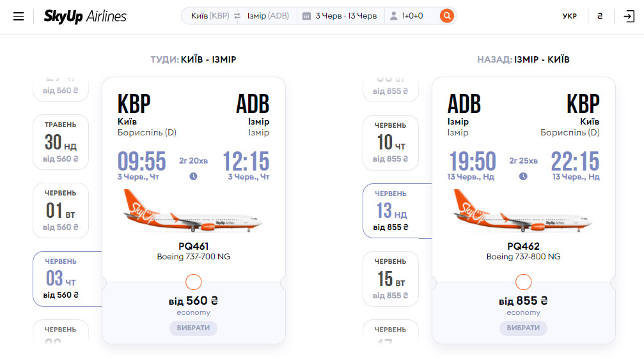Swap origin and destination arrows icon
This screenshot has width=644, height=359.
(237, 16)
